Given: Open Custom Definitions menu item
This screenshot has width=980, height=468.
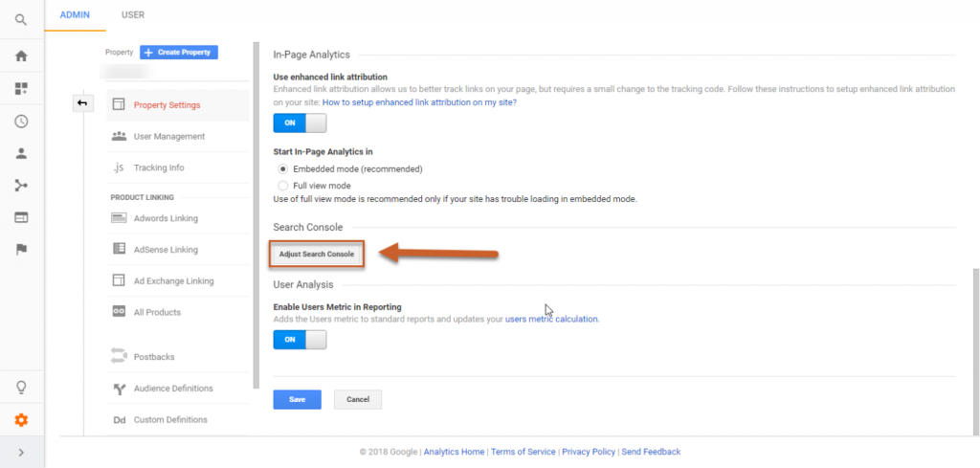Looking at the screenshot, I should pyautogui.click(x=170, y=419).
